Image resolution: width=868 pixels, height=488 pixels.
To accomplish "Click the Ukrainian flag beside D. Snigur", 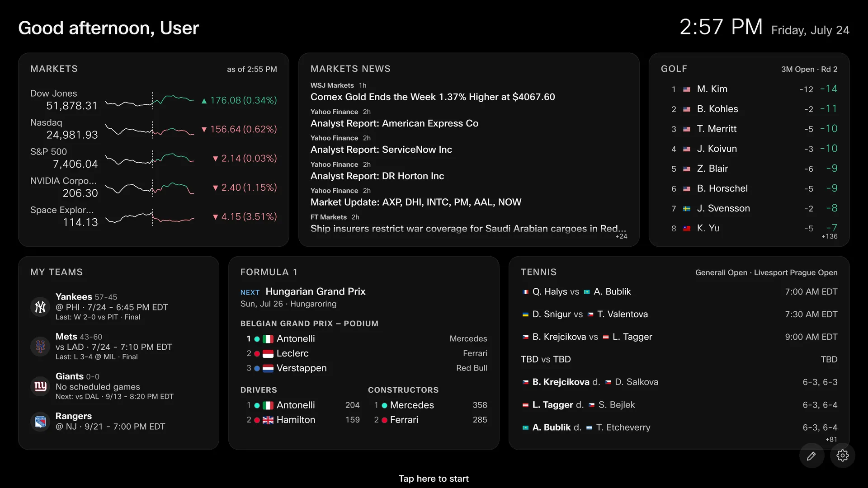I will point(525,314).
